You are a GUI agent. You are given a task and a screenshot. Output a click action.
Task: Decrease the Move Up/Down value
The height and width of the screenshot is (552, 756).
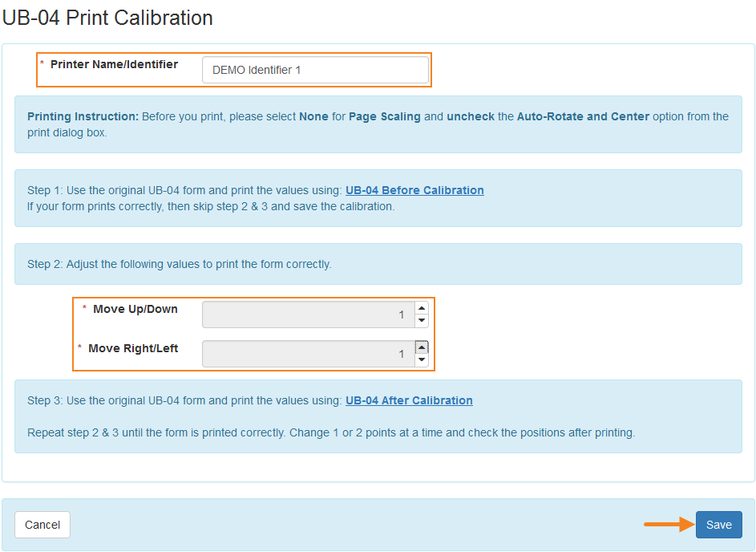(422, 321)
